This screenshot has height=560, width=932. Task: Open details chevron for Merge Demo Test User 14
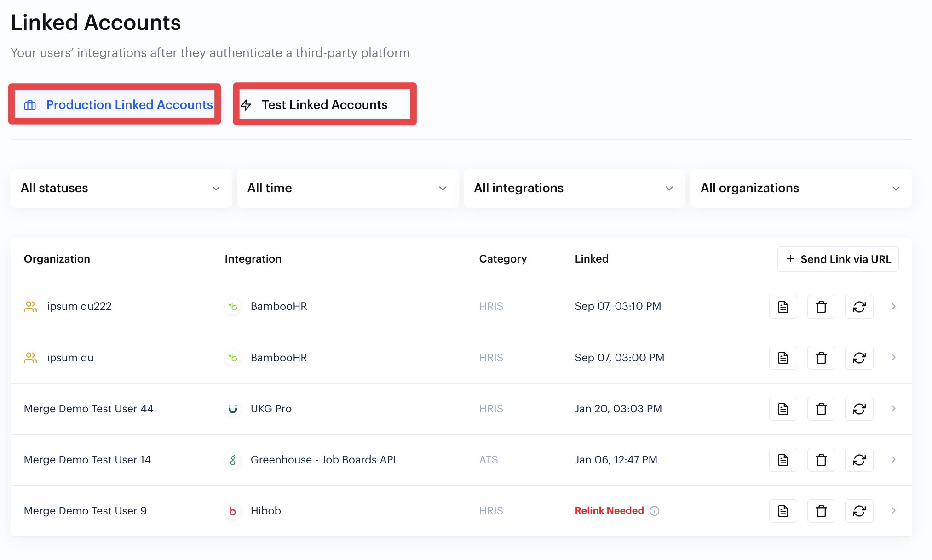point(893,460)
